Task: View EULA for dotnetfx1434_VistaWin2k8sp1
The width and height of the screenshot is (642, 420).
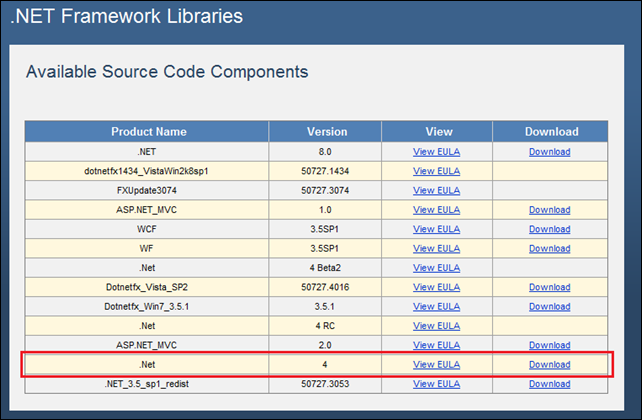Action: point(436,171)
